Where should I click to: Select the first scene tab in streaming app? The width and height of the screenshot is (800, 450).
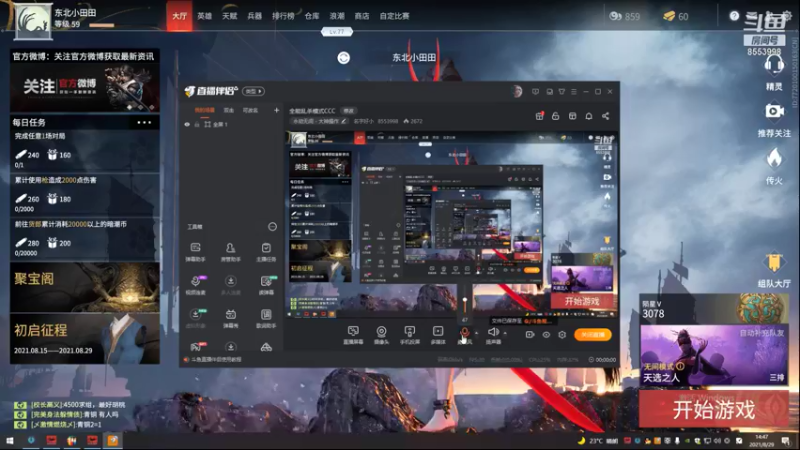coord(205,110)
